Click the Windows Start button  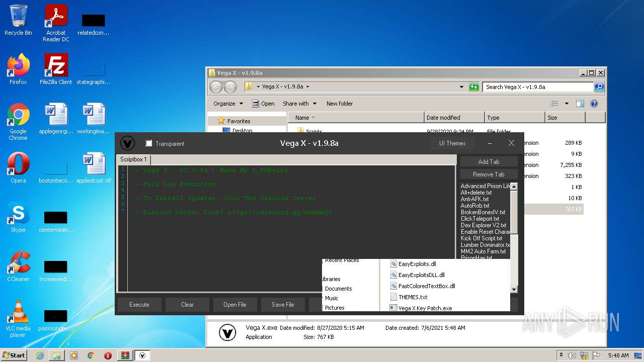point(14,355)
